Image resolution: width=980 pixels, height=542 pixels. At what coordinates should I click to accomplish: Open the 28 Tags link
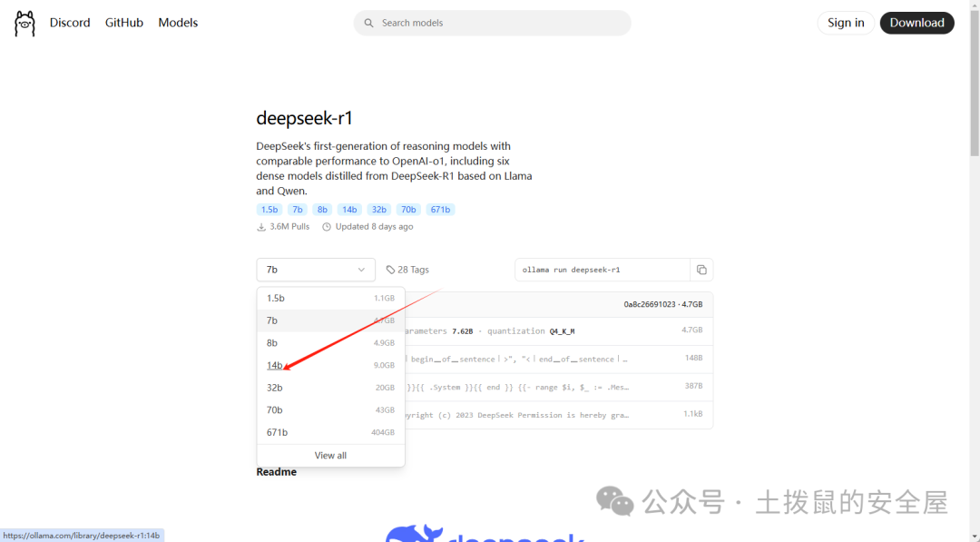(407, 270)
